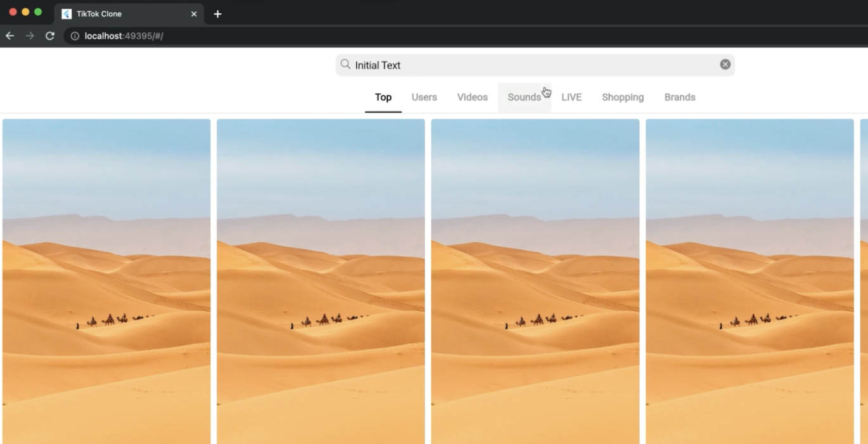Viewport: 868px width, 444px height.
Task: View site info for localhost
Action: (75, 36)
